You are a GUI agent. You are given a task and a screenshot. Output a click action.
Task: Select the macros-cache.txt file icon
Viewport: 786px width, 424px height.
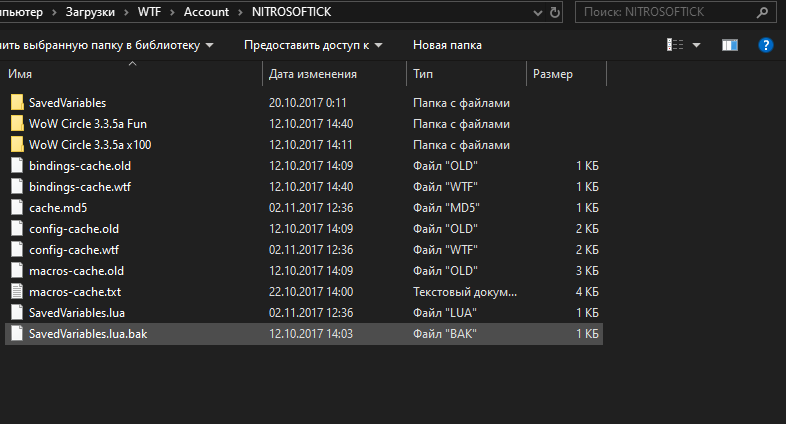tap(16, 291)
